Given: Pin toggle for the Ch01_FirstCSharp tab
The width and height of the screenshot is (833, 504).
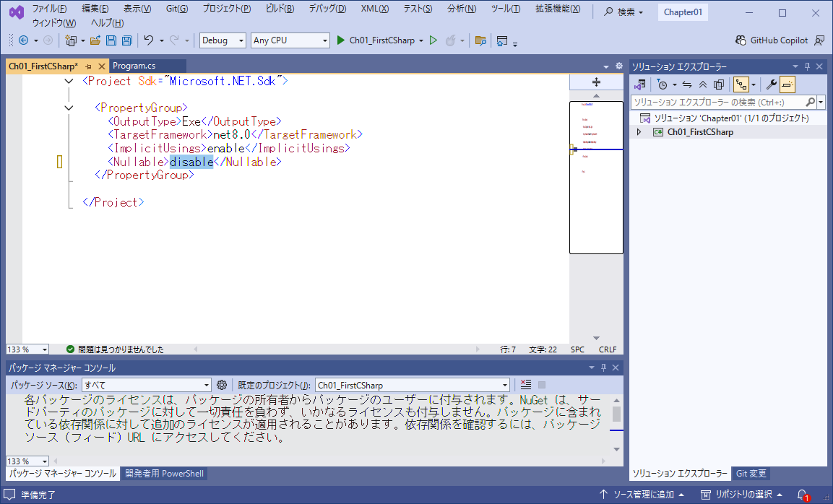Looking at the screenshot, I should coord(88,66).
